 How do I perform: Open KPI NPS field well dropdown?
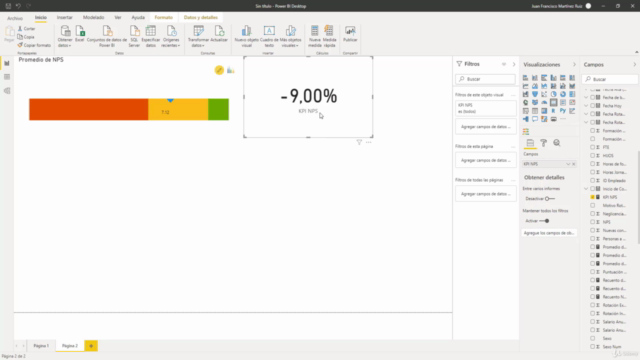coord(568,164)
